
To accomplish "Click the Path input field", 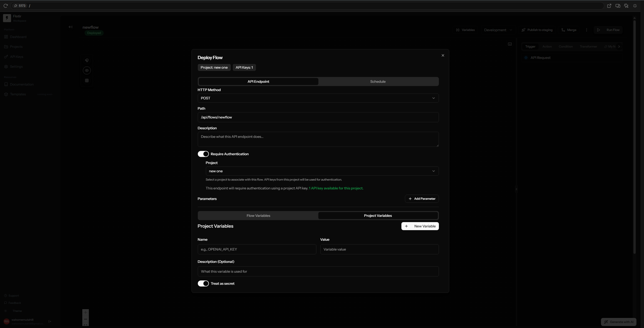I will [x=318, y=117].
